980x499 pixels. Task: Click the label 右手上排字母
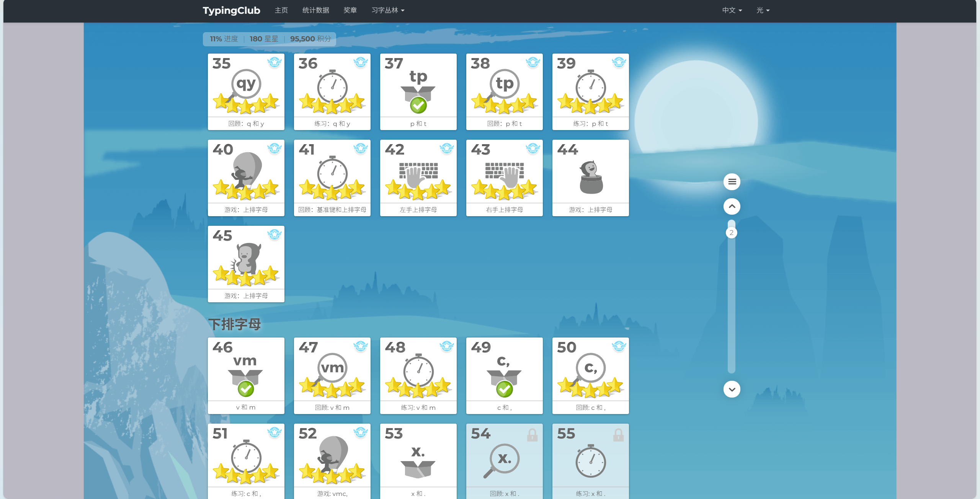505,210
